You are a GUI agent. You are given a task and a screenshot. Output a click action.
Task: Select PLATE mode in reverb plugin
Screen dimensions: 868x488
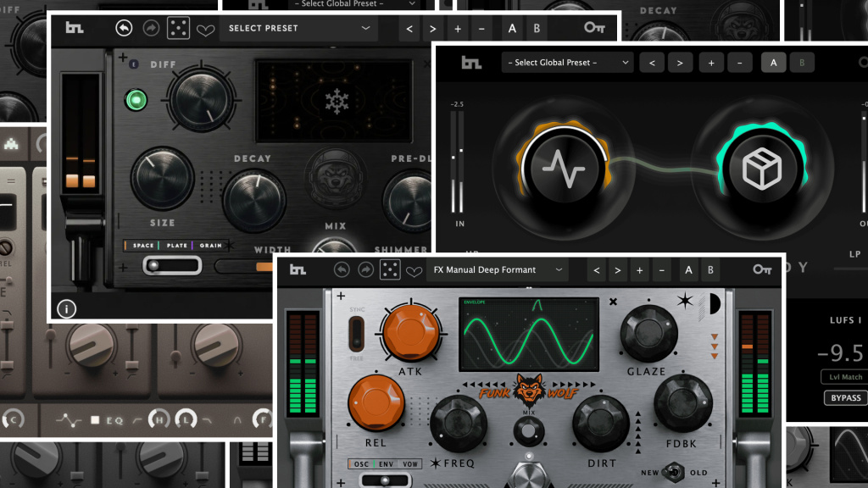(x=176, y=245)
